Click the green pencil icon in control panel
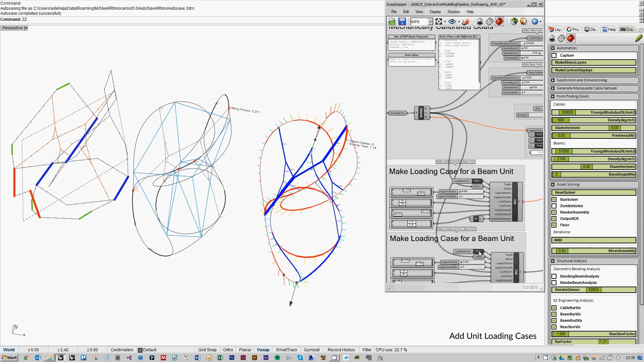 coord(639,38)
